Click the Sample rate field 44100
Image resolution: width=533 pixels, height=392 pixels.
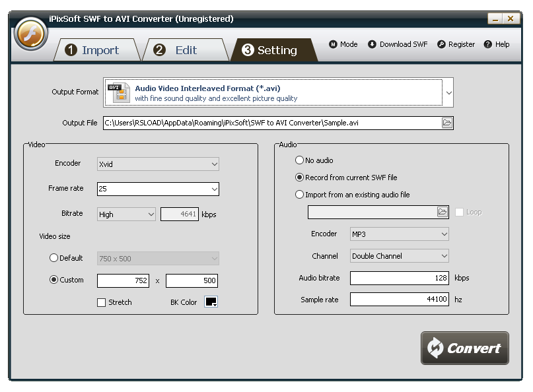pos(400,299)
